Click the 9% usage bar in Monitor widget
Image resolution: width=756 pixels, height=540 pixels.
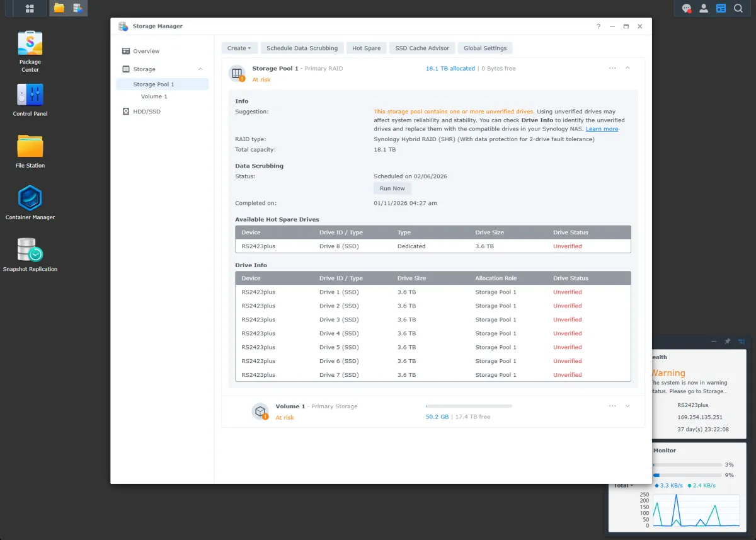coord(687,475)
